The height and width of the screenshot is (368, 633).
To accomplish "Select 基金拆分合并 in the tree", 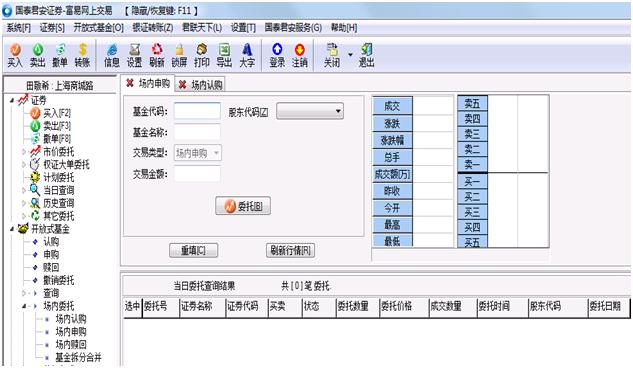I will [x=78, y=358].
